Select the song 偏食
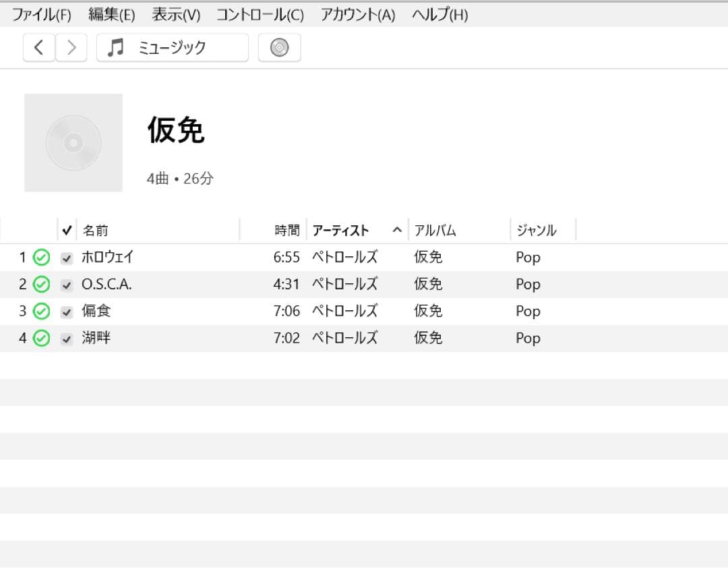This screenshot has width=728, height=572. click(x=96, y=311)
